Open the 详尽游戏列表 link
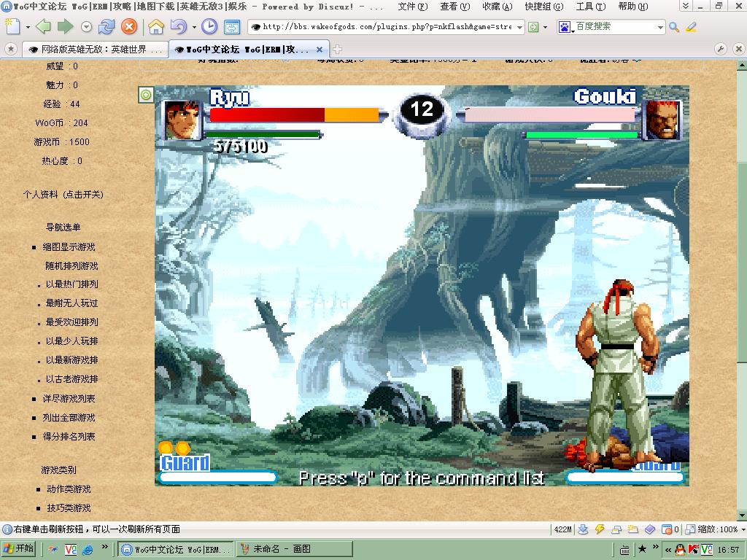 point(69,399)
